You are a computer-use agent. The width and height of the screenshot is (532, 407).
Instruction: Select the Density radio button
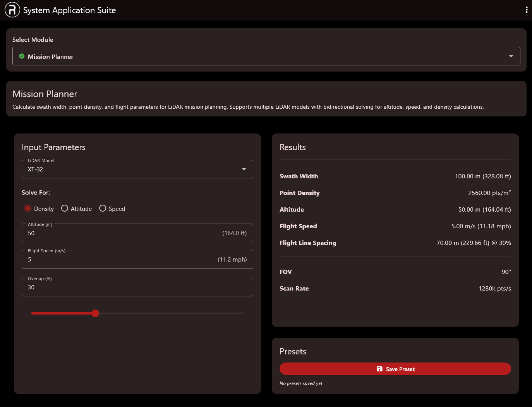28,209
